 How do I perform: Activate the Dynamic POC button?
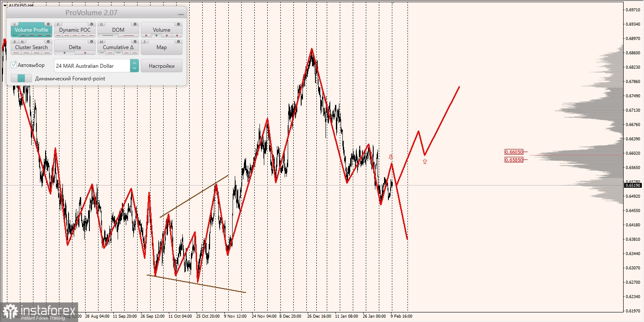pyautogui.click(x=75, y=30)
